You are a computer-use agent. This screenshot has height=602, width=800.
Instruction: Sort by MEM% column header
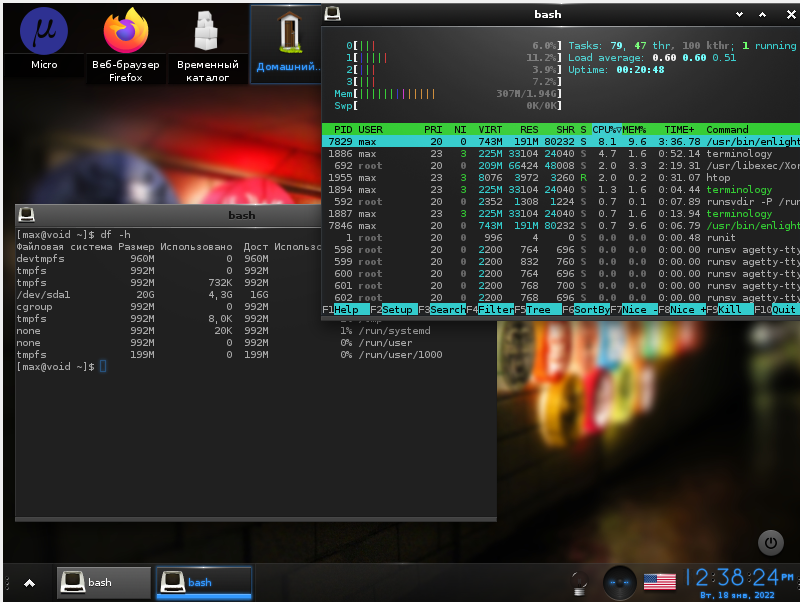[634, 130]
